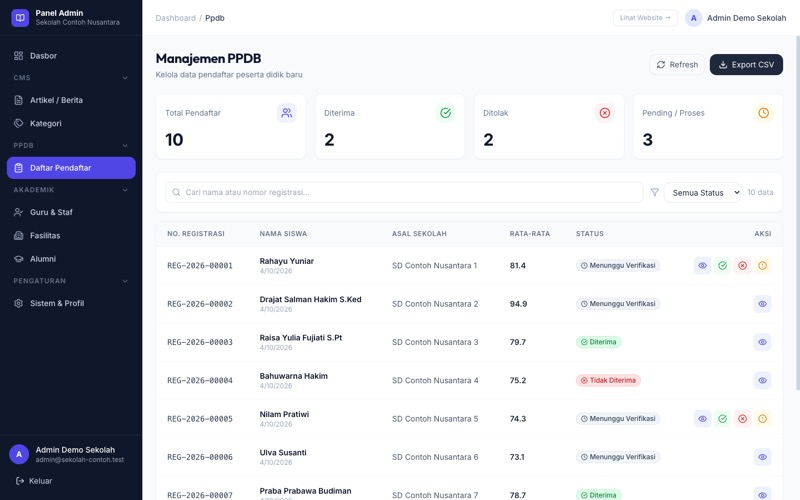
Task: Click the search field for nama or registrasi
Action: coord(404,192)
